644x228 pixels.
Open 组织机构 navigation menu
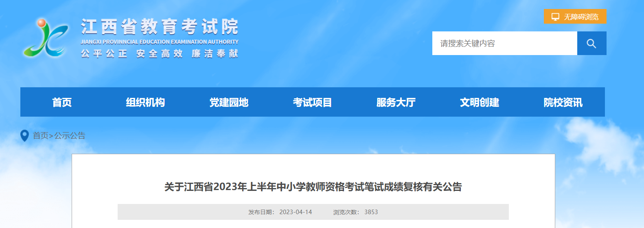145,102
